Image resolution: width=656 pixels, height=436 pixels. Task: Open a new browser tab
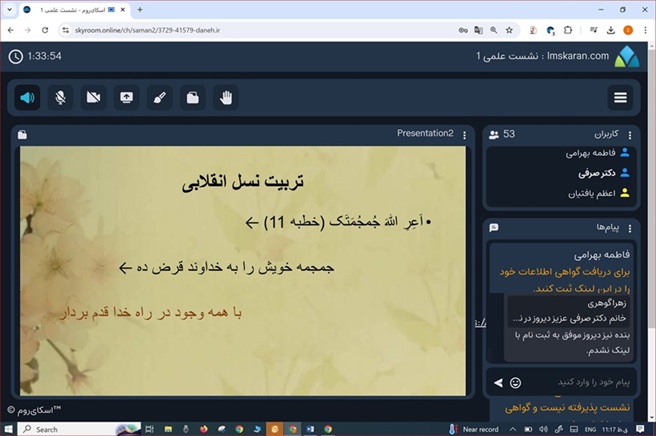point(140,10)
